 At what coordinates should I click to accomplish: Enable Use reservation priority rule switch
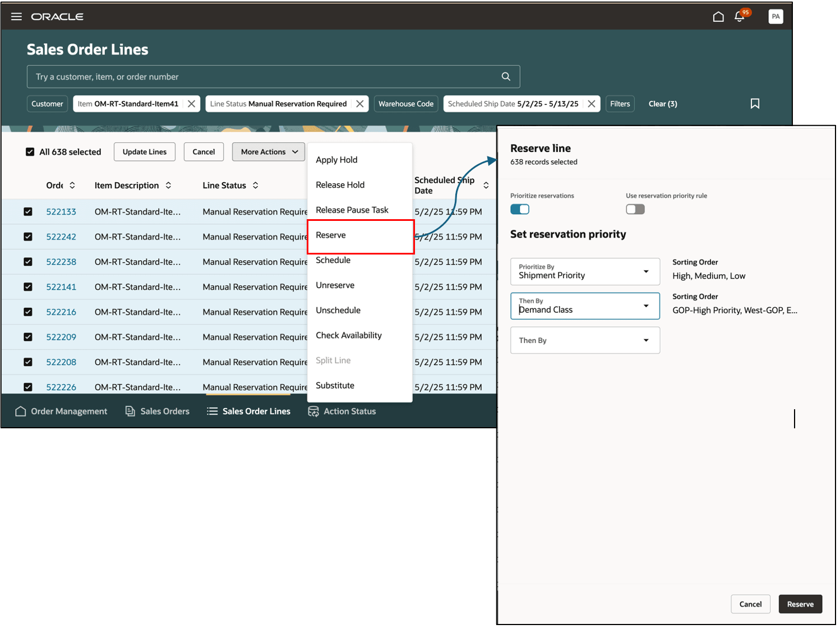coord(635,209)
